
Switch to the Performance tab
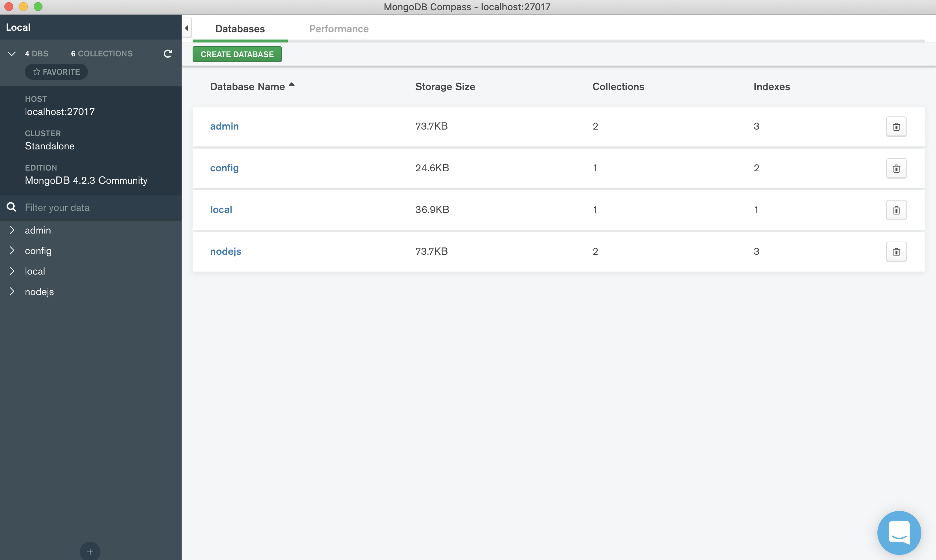339,29
